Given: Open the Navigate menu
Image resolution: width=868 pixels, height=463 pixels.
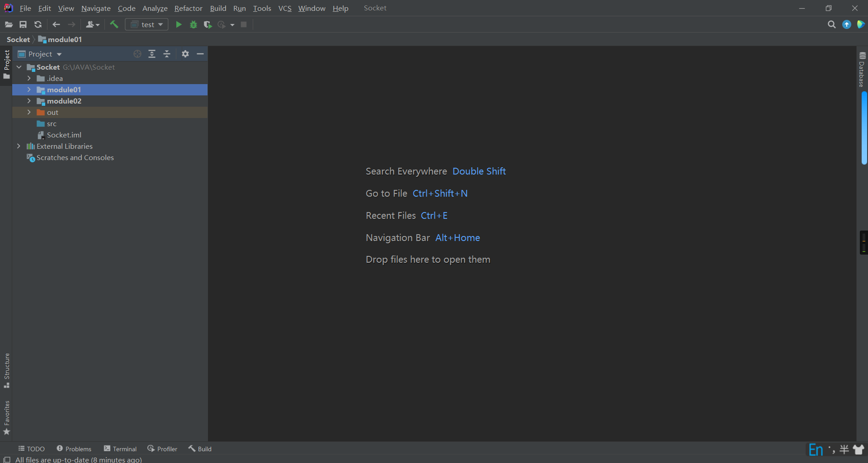Looking at the screenshot, I should (x=96, y=8).
